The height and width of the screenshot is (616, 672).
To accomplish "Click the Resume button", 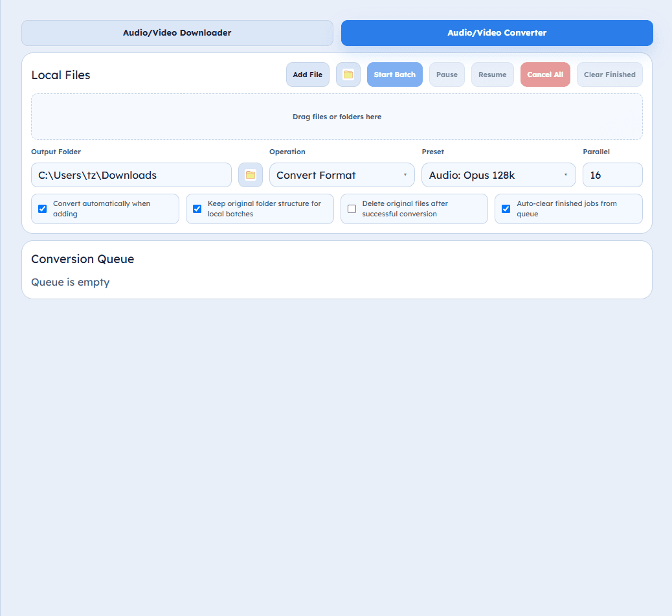I will click(493, 74).
